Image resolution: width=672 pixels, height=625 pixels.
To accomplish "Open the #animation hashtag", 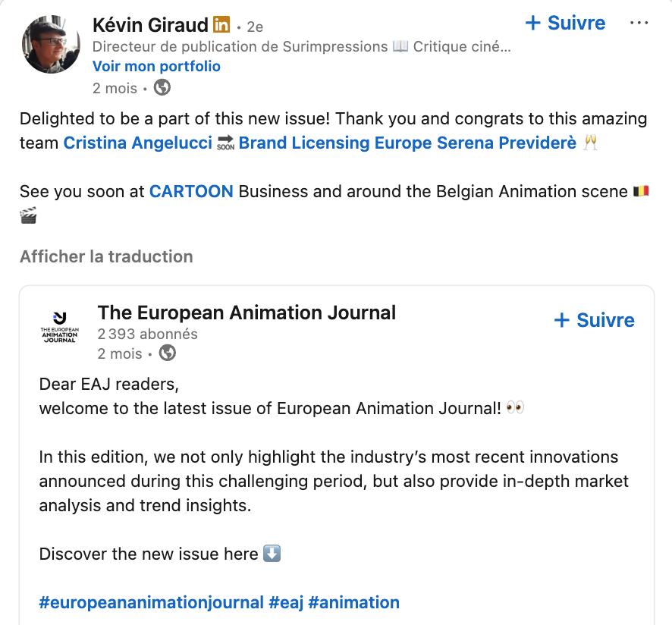I will (354, 602).
